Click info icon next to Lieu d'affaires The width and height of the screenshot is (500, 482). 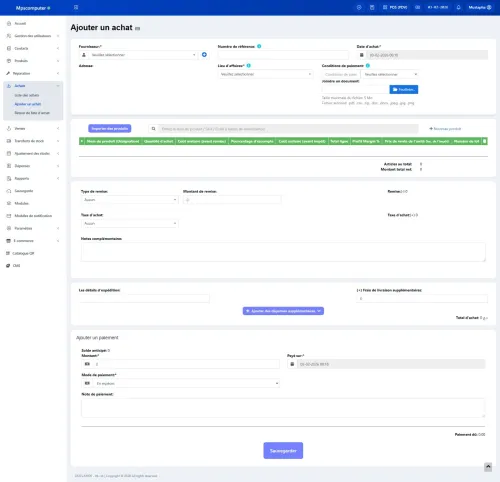249,66
